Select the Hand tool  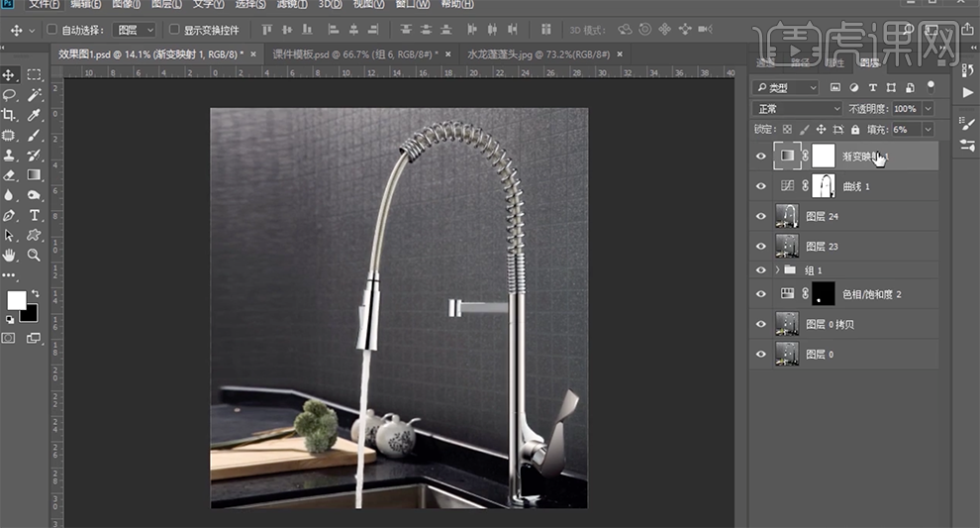[x=10, y=255]
